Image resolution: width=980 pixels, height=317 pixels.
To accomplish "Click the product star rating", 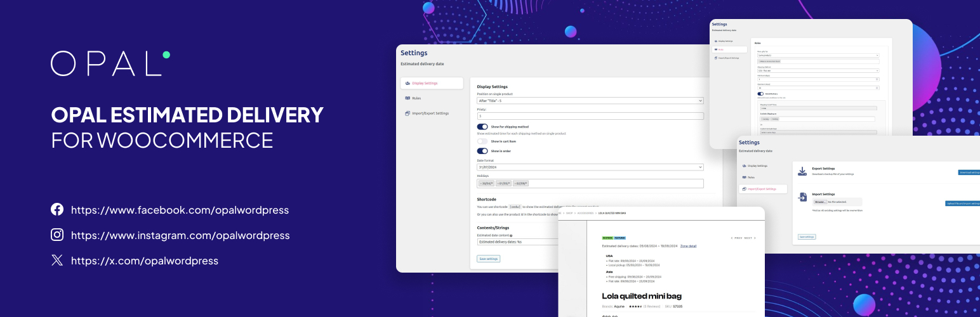I will coord(635,306).
